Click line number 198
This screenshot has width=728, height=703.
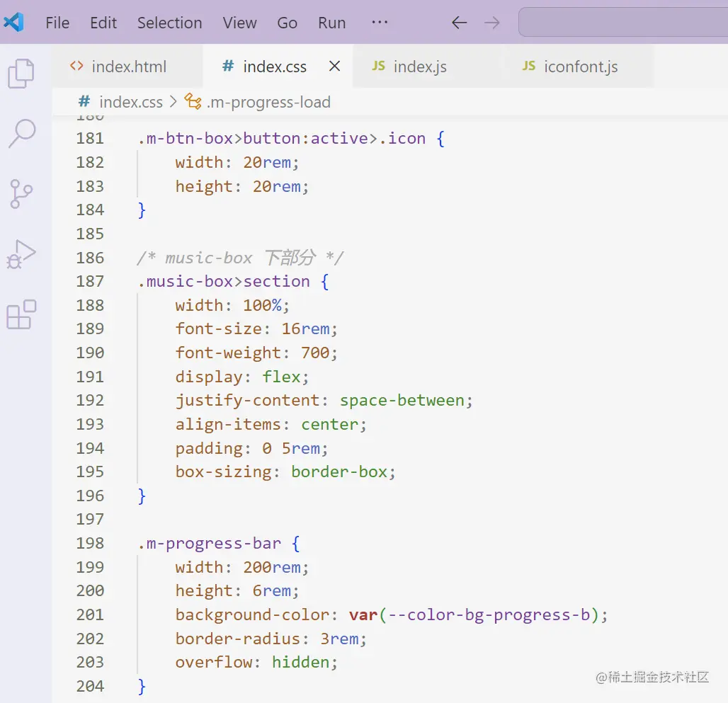pos(90,543)
